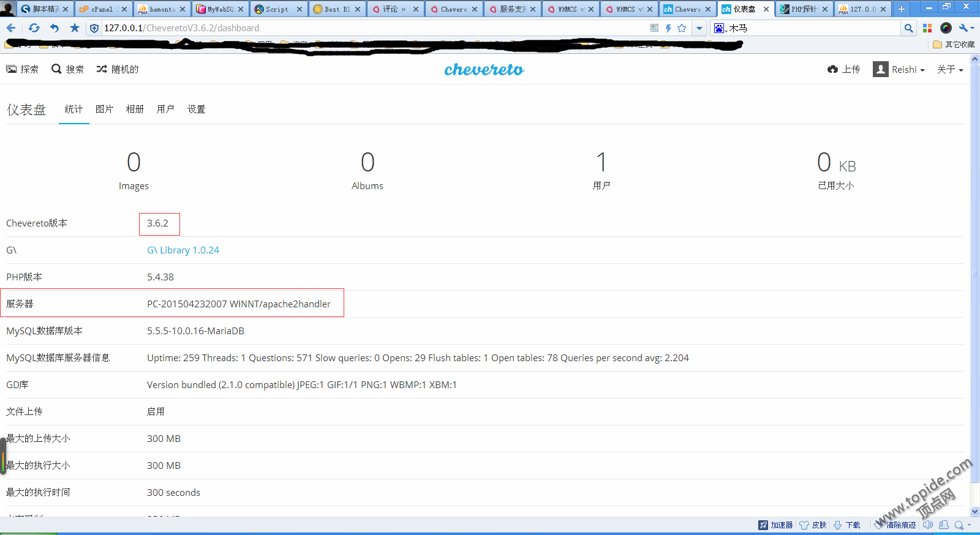The height and width of the screenshot is (535, 980).
Task: Select the 图片 dashboard tab
Action: tap(105, 109)
